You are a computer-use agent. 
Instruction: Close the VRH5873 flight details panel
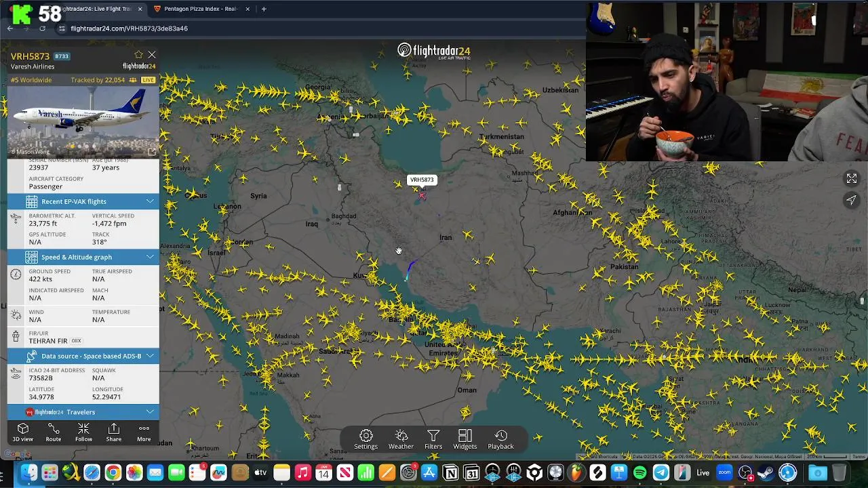point(152,55)
